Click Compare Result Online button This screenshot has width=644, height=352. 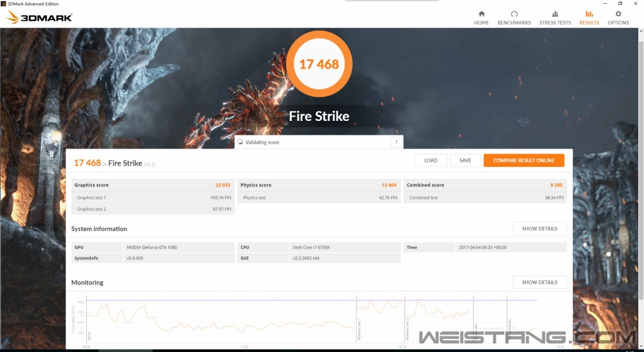tap(524, 161)
